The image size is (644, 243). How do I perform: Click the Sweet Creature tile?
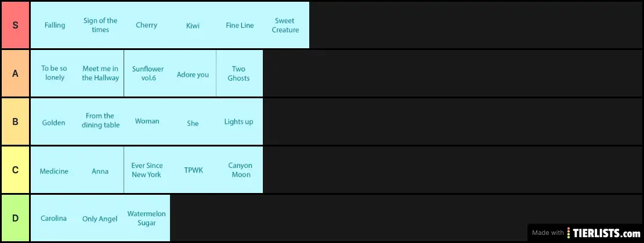(x=285, y=25)
